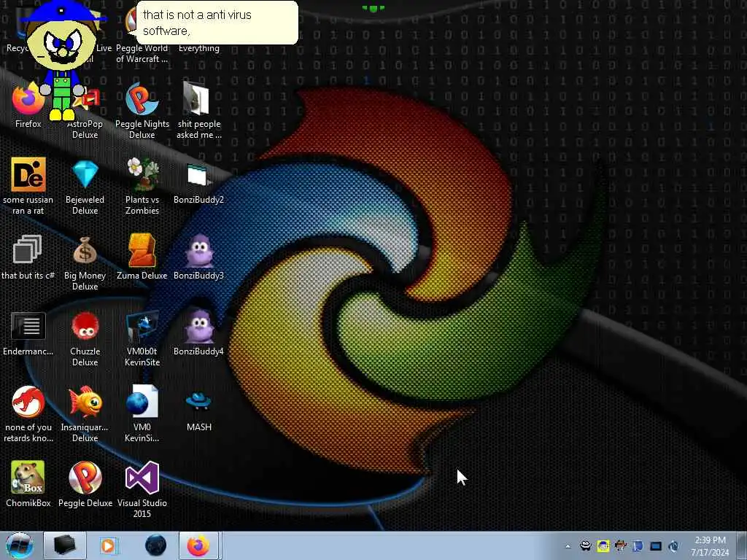Show hidden system tray icons
Screen dimensions: 747x560
[568, 546]
